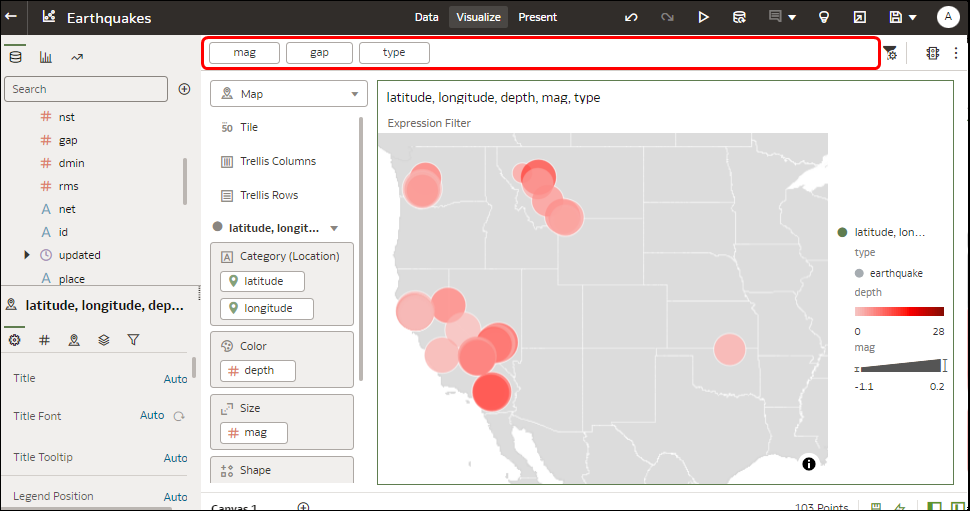Screen dimensions: 970x511
Task: Click the refresh data icon
Action: (x=739, y=17)
